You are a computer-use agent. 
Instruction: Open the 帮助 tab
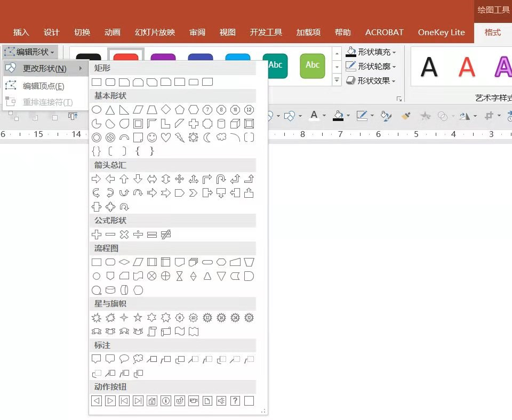tap(343, 33)
